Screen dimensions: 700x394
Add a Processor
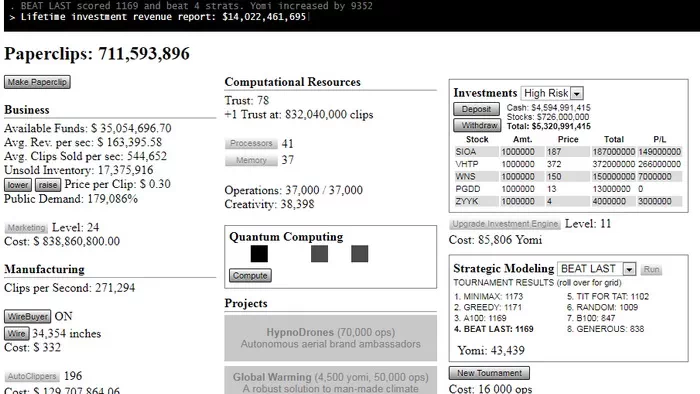coord(251,143)
